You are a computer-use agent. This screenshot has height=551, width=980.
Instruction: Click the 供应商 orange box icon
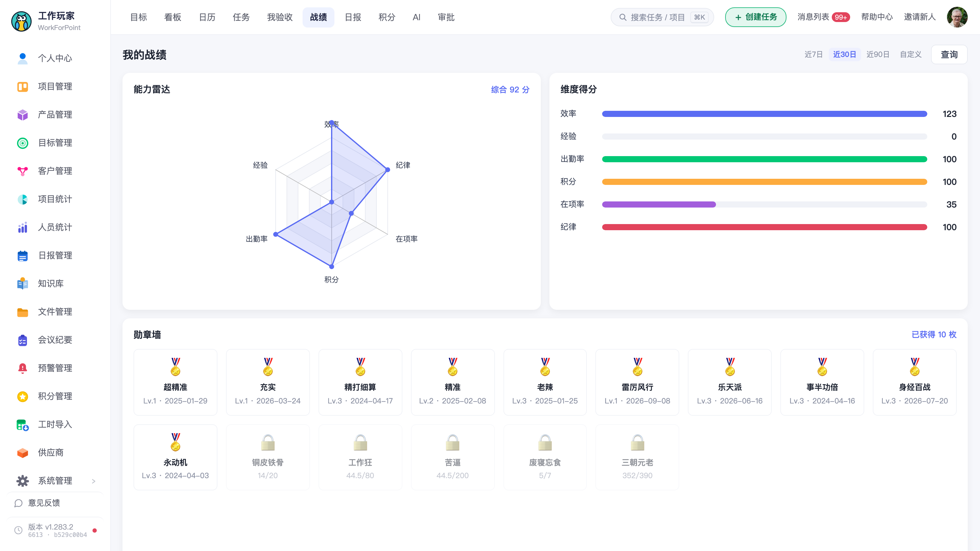22,452
